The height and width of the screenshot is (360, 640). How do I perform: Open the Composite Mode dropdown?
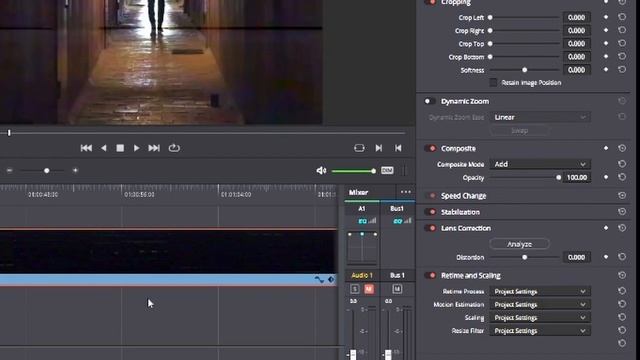click(540, 164)
